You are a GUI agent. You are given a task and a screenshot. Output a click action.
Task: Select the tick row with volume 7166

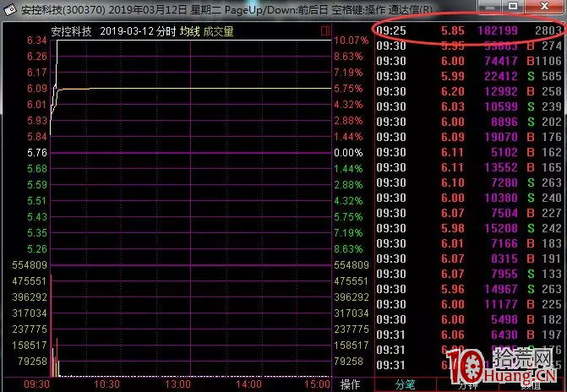pos(469,243)
